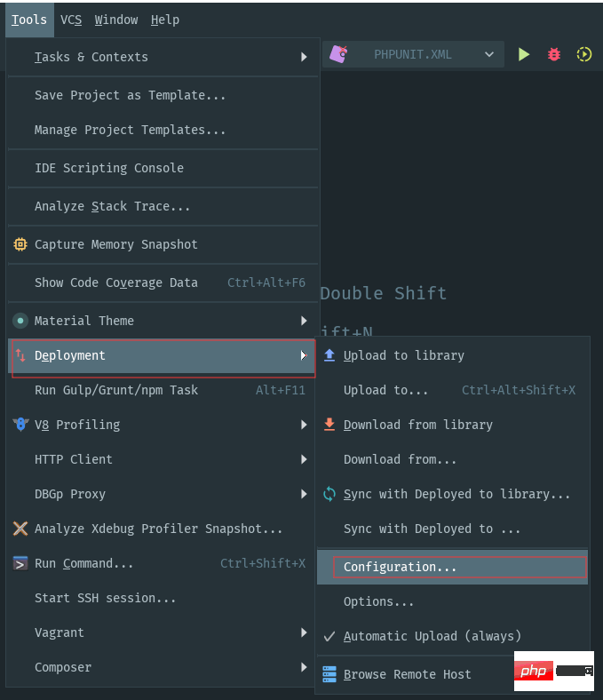Screen dimensions: 603x700
Task: Expand the Deployment submenu arrow
Action: click(304, 355)
